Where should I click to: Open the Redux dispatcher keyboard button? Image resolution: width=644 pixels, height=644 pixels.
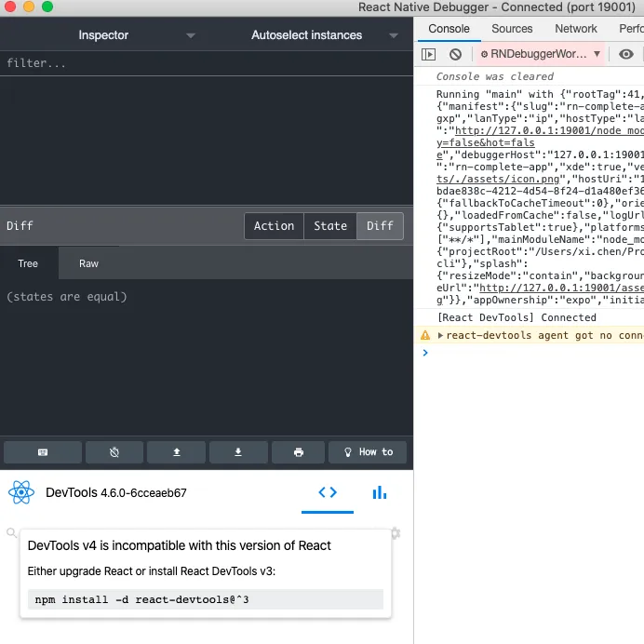43,452
